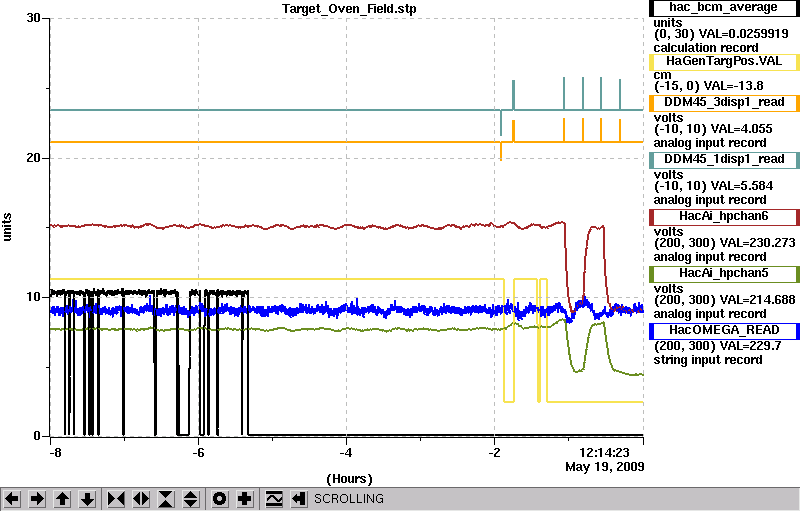Select the DDM45_1disp1_read legend entry
The height and width of the screenshot is (511, 800).
coord(723,160)
